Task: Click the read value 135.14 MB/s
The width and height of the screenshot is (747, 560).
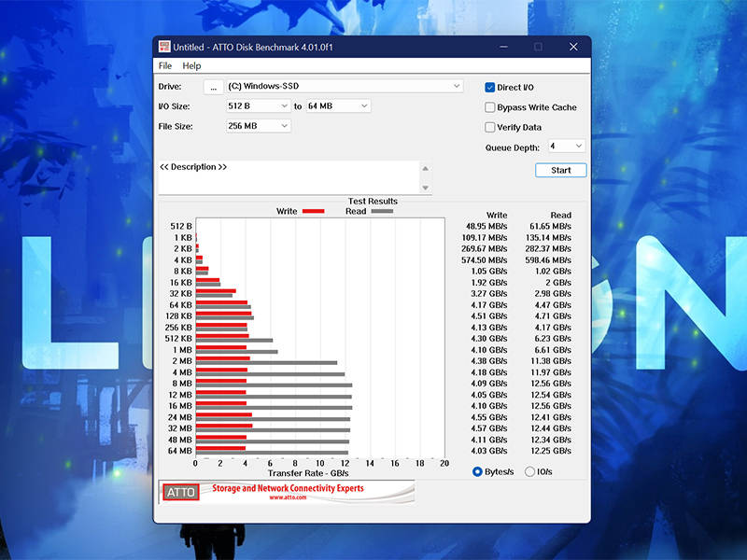Action: tap(548, 238)
